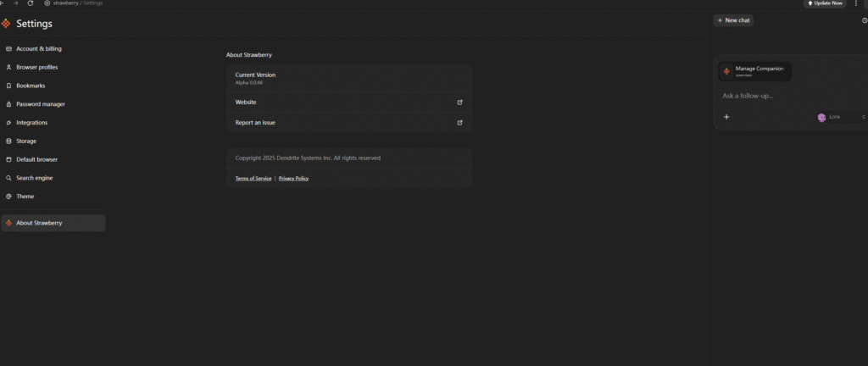Open the Integrations settings section

click(x=32, y=123)
